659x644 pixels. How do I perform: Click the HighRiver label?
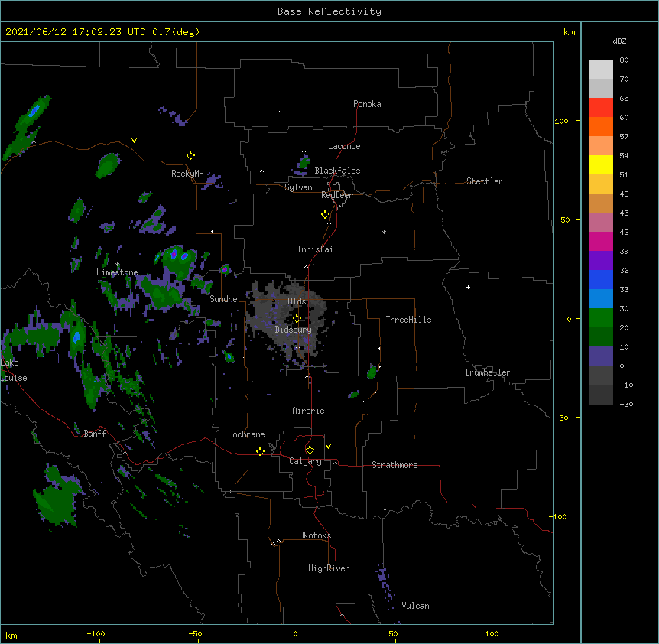pyautogui.click(x=329, y=568)
